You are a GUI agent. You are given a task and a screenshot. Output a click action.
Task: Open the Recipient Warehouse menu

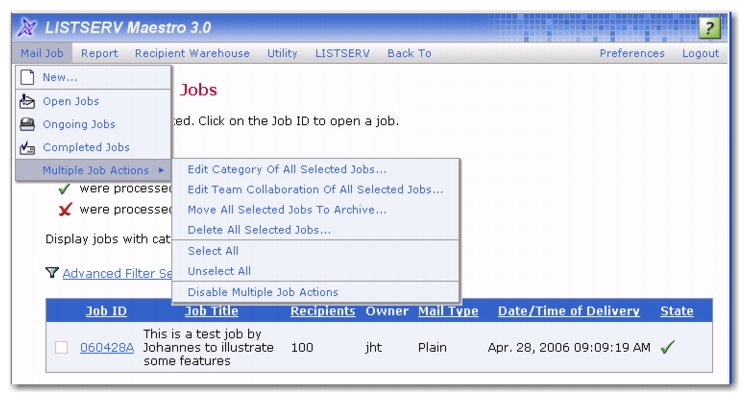click(x=192, y=53)
